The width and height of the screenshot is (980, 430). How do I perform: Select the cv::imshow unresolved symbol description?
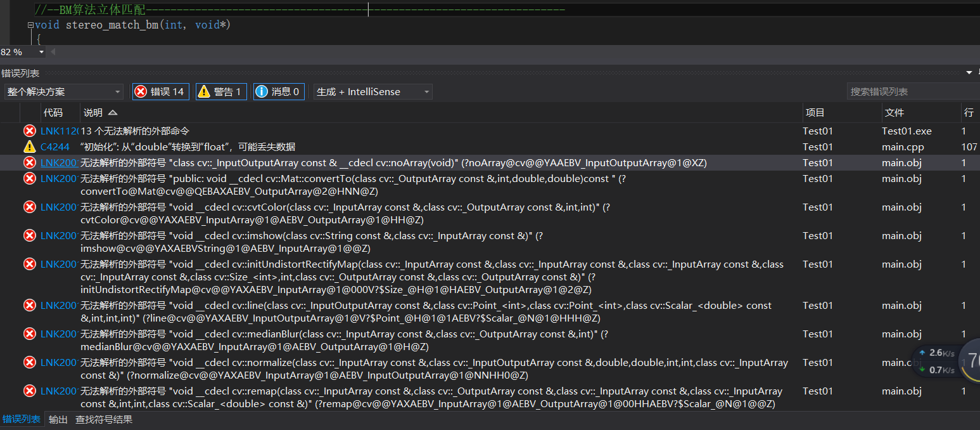tap(312, 242)
